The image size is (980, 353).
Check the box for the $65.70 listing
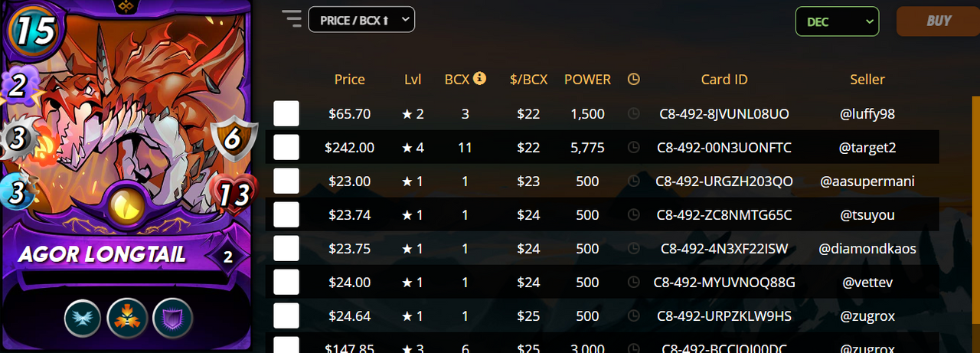(286, 113)
